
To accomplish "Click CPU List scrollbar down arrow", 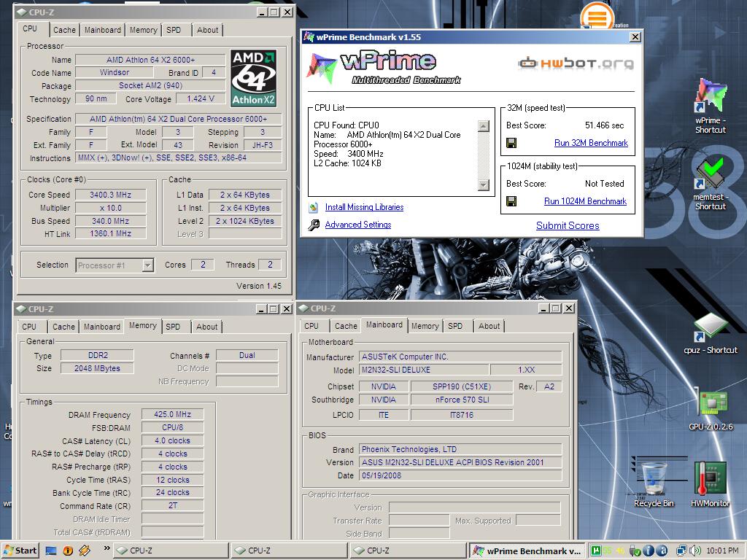I will click(x=484, y=184).
